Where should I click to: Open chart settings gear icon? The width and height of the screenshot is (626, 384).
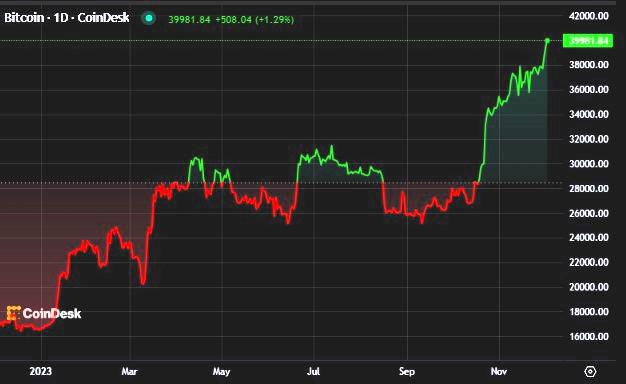coord(590,372)
